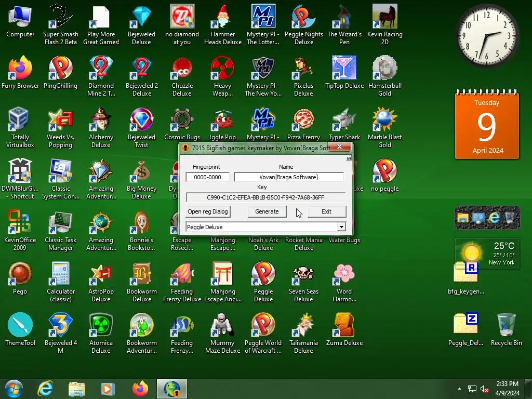532x399 pixels.
Task: Open Windows Media Player from taskbar
Action: pyautogui.click(x=108, y=389)
